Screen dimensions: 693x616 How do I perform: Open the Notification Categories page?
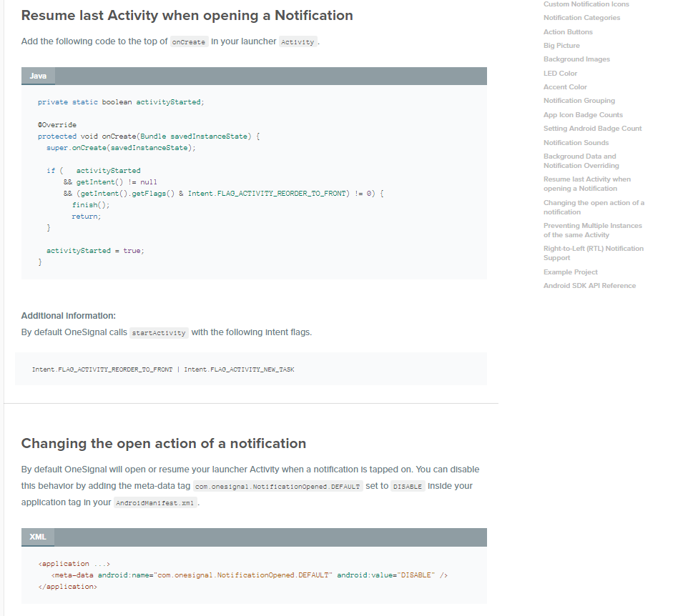coord(582,17)
